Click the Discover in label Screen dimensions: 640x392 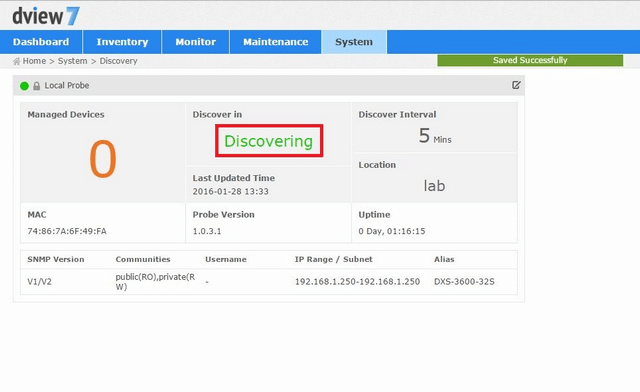[217, 115]
